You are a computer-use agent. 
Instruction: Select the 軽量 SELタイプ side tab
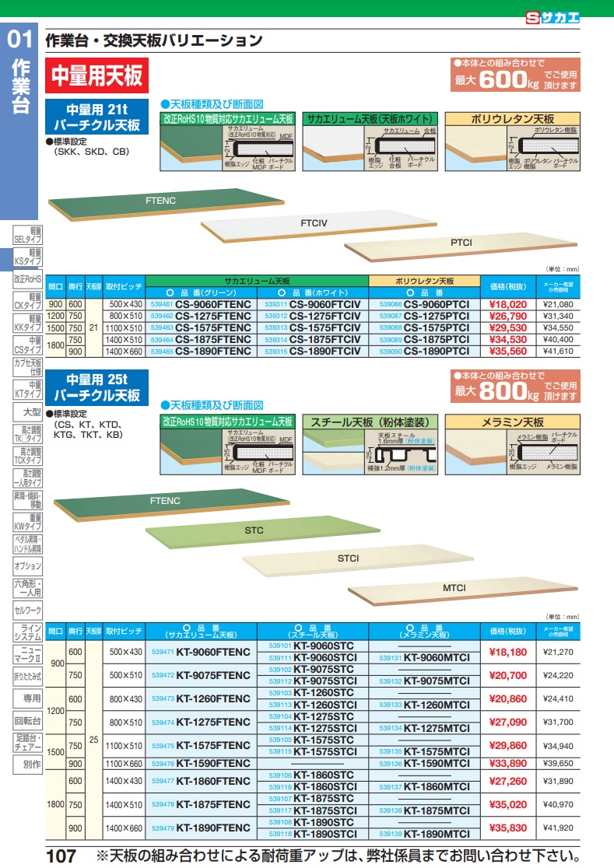[28, 235]
